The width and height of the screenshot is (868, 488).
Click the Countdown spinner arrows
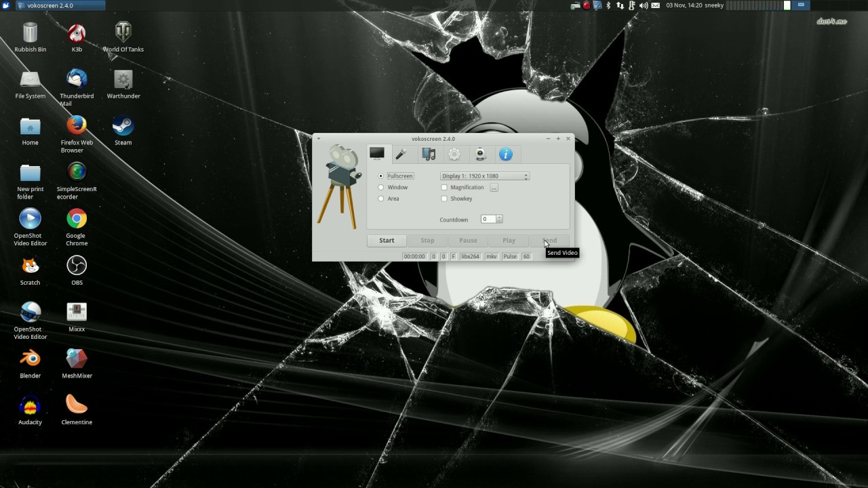click(x=500, y=219)
